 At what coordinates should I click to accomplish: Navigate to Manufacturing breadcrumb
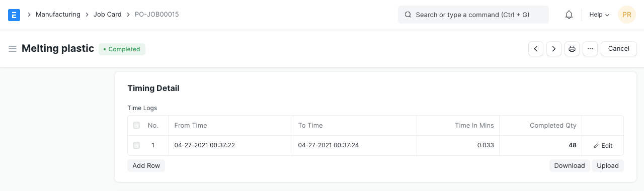click(58, 15)
